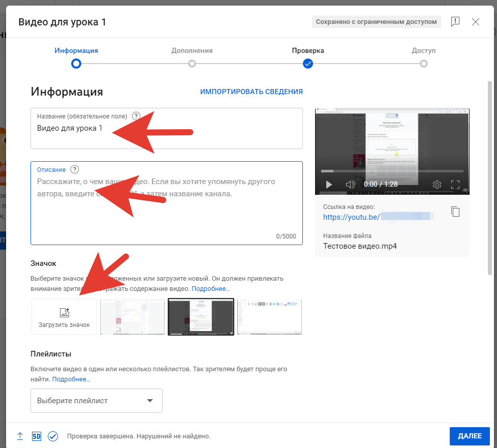Copy the video link
Screen dimensions: 497x448
pyautogui.click(x=455, y=212)
